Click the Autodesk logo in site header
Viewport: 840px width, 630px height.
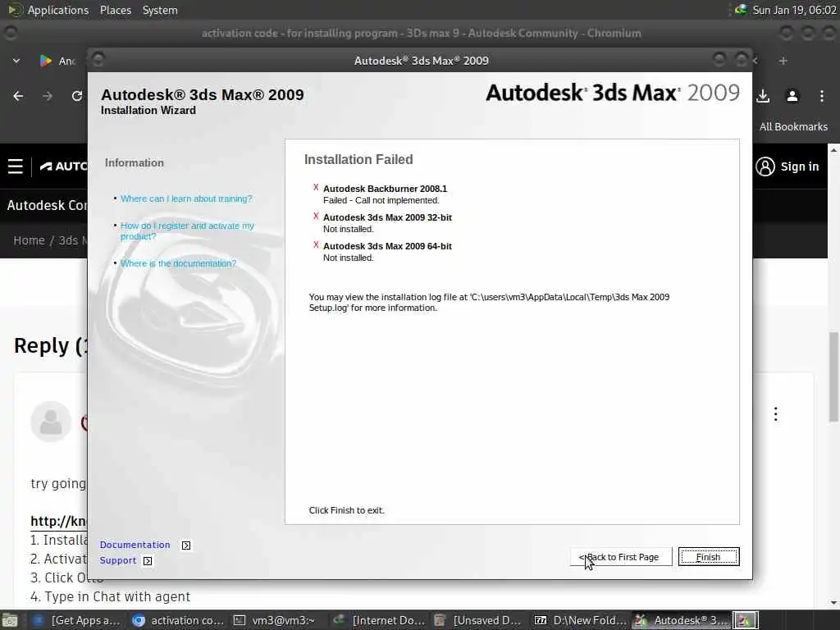click(x=63, y=167)
